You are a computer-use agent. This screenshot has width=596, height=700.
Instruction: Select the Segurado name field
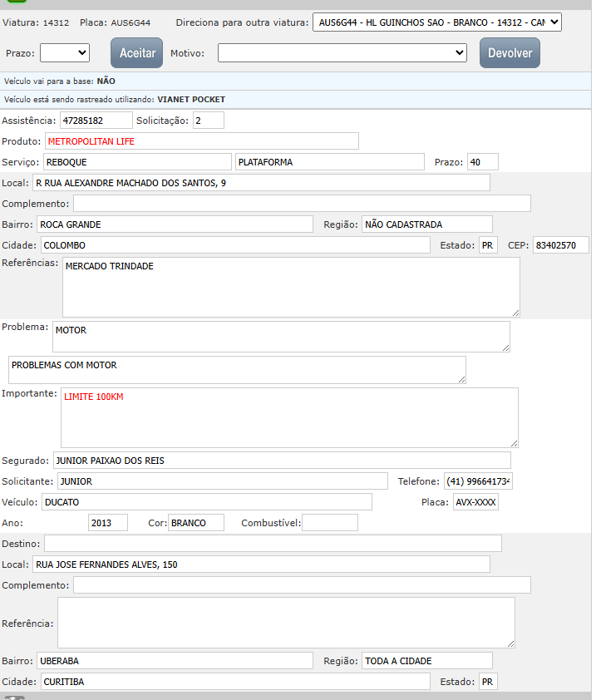(x=282, y=461)
